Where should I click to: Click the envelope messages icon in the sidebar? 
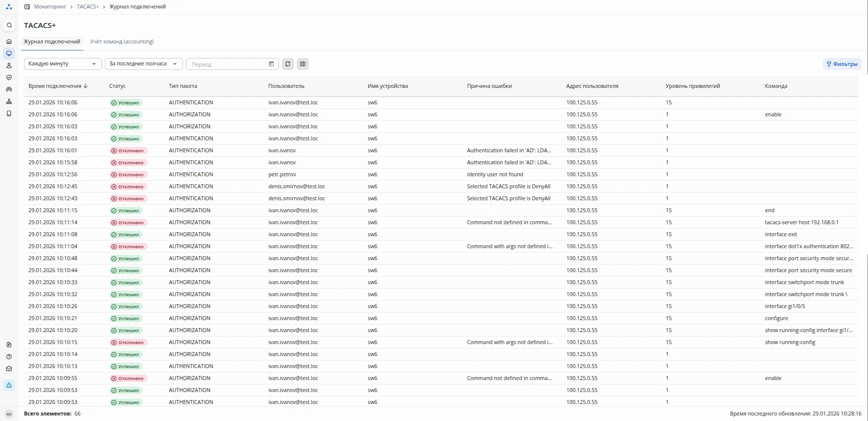(9, 369)
